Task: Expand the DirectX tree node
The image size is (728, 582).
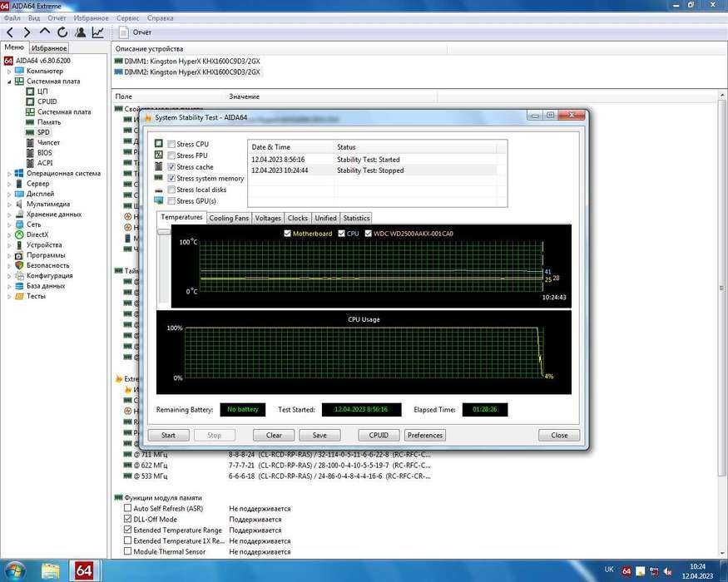Action: click(x=9, y=234)
